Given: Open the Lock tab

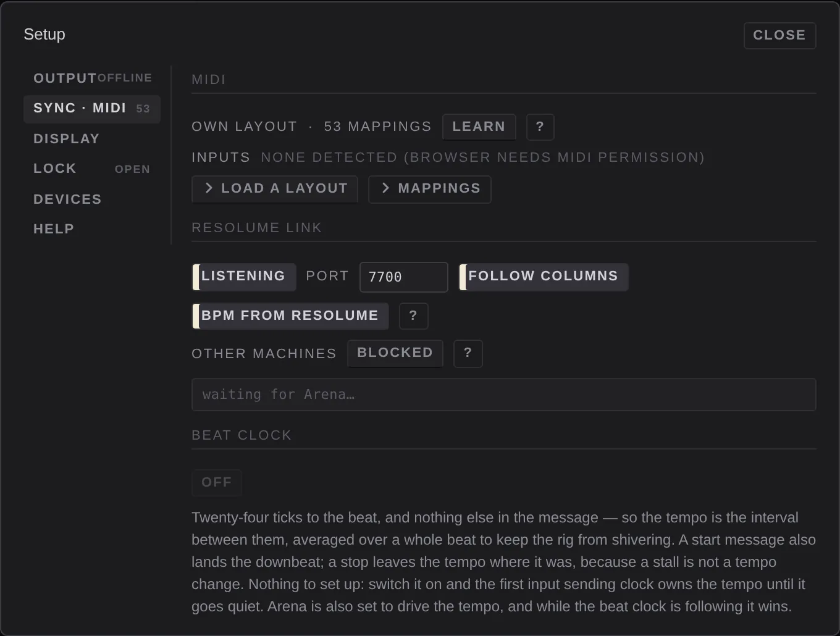Looking at the screenshot, I should pyautogui.click(x=92, y=169).
